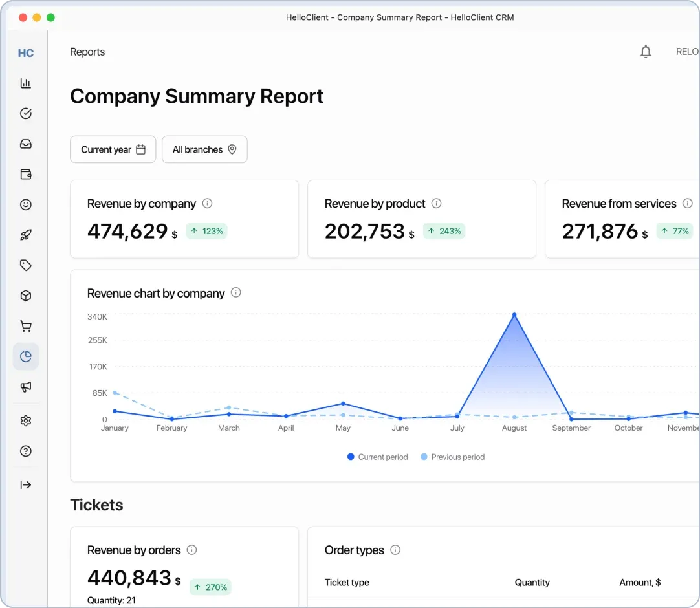
Task: Log out using the exit arrow icon
Action: click(26, 484)
